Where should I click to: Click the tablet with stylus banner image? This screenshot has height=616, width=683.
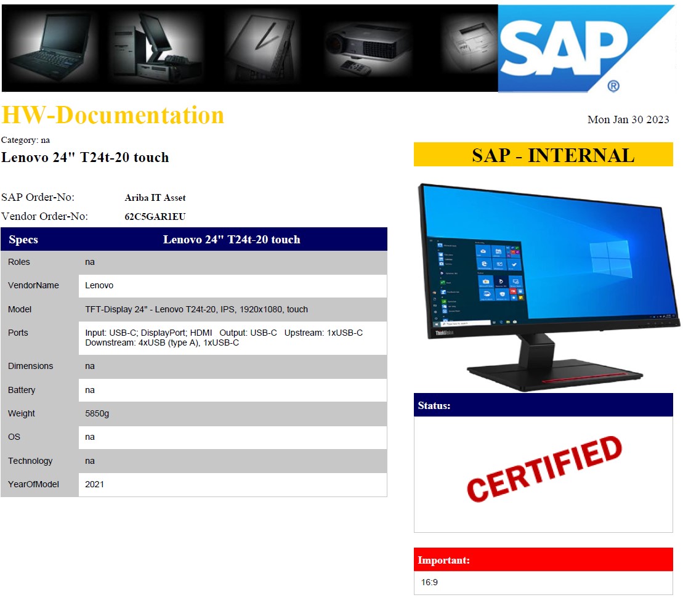(263, 48)
